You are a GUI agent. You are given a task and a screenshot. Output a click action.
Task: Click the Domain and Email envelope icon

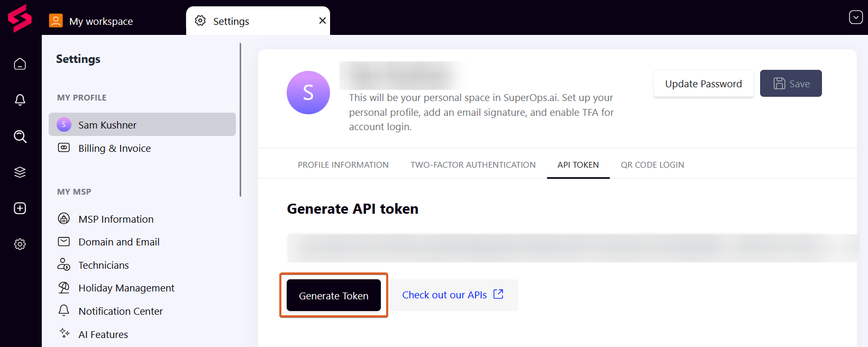(64, 242)
